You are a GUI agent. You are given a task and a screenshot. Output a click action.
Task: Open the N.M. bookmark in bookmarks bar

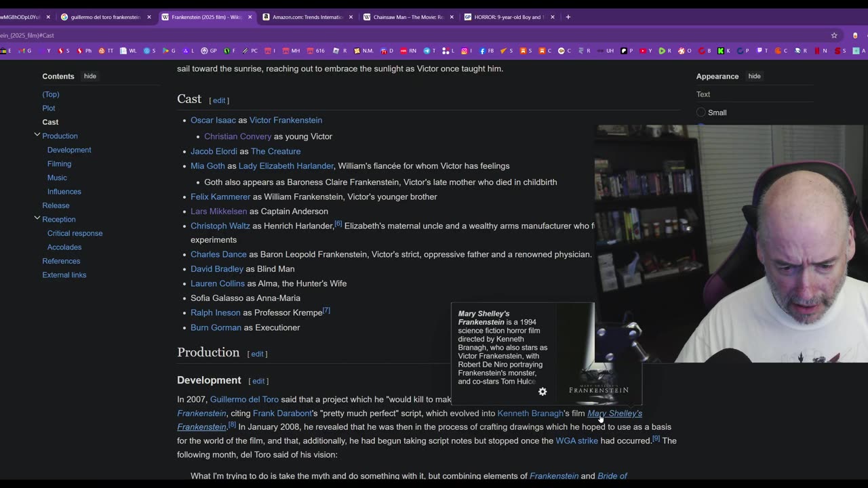[x=363, y=51]
